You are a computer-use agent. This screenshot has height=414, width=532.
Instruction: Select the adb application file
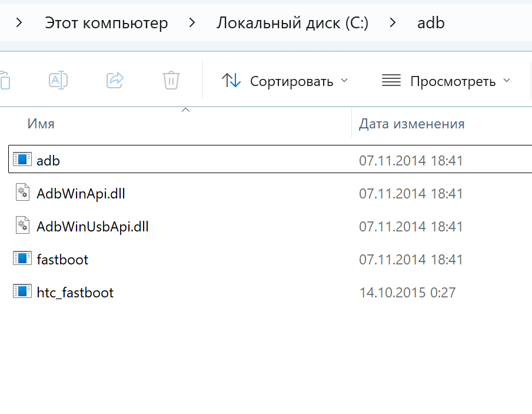pyautogui.click(x=270, y=159)
